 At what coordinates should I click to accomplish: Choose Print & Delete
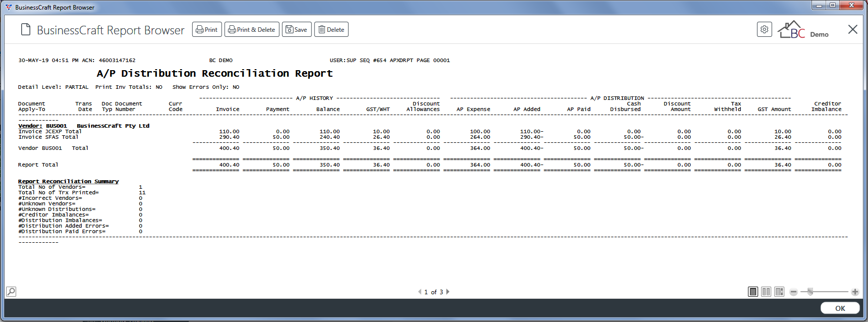click(x=252, y=29)
